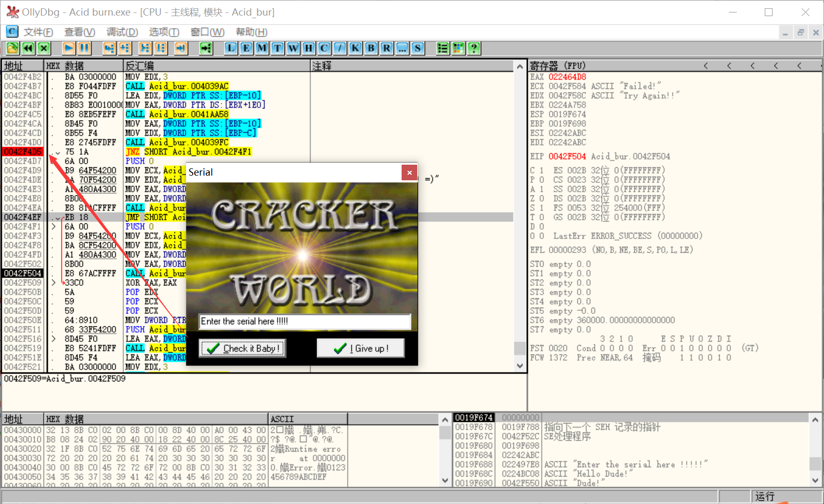This screenshot has width=824, height=504.
Task: Click Execute Till Return icon
Action: click(181, 48)
